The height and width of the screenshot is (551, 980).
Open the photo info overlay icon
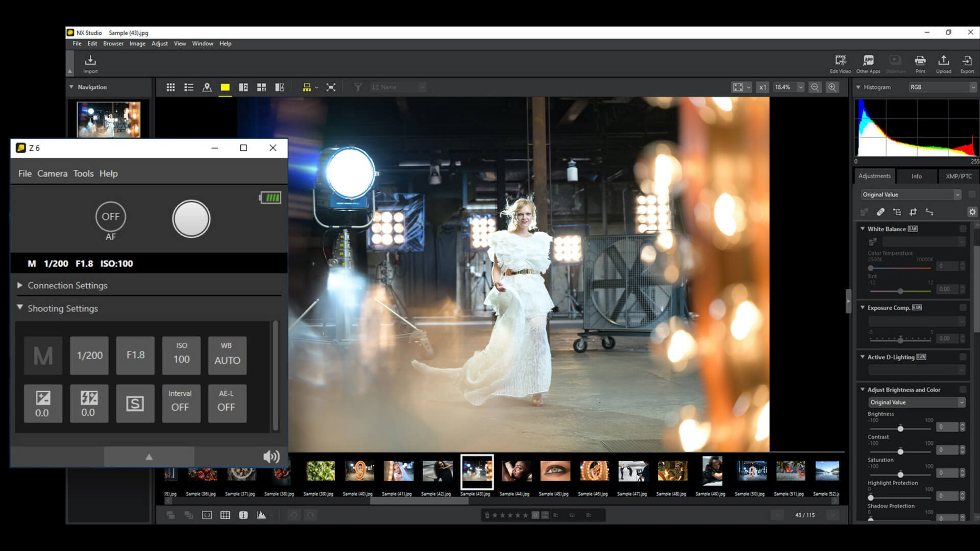point(243,515)
